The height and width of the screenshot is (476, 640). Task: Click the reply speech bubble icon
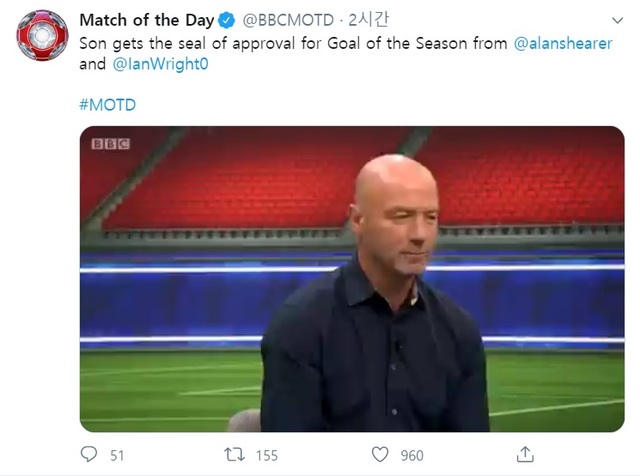click(x=89, y=455)
